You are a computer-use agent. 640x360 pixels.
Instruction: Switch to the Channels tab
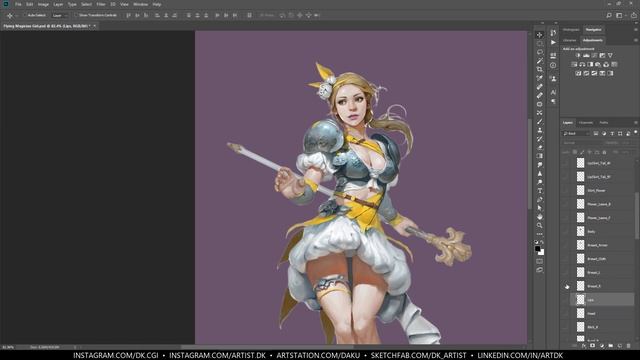(x=586, y=122)
